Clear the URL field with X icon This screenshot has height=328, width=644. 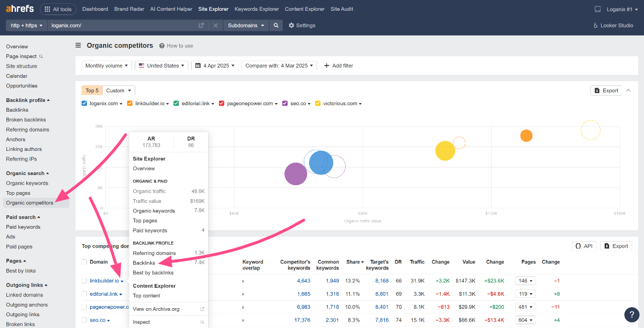point(215,25)
